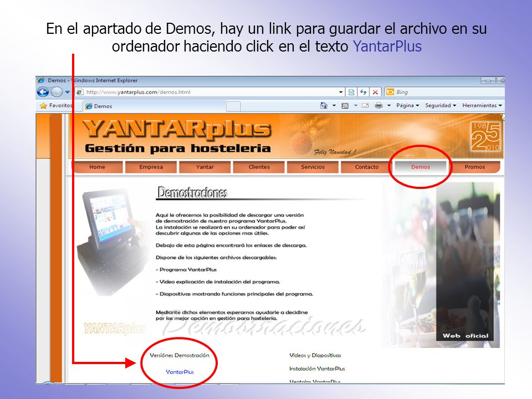532x399 pixels.
Task: Click the Print icon
Action: click(378, 105)
